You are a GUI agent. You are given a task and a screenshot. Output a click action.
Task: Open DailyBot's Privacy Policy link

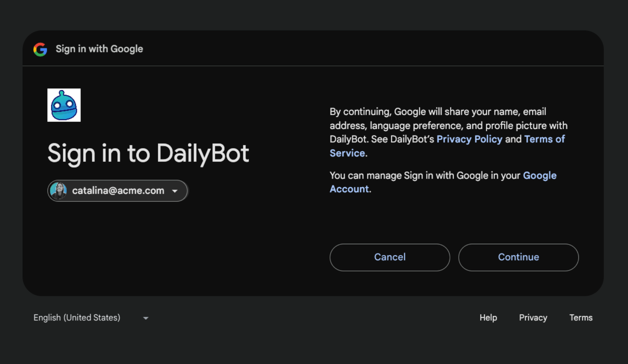point(469,139)
